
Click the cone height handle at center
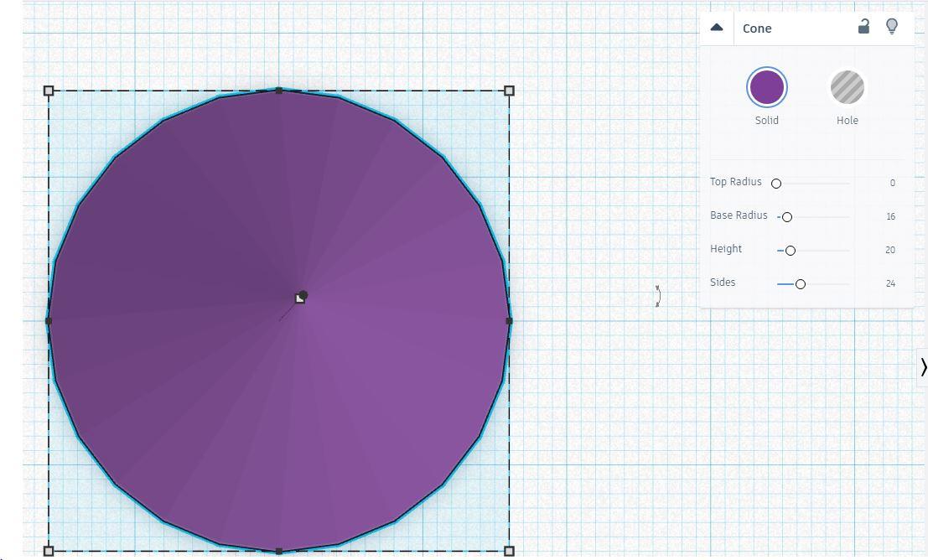point(299,299)
